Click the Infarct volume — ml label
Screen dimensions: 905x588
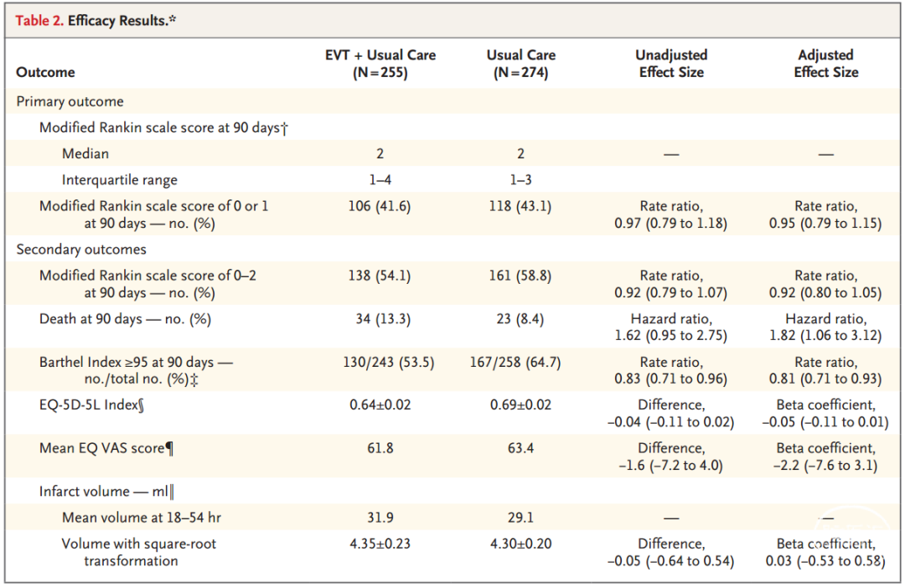[x=106, y=492]
